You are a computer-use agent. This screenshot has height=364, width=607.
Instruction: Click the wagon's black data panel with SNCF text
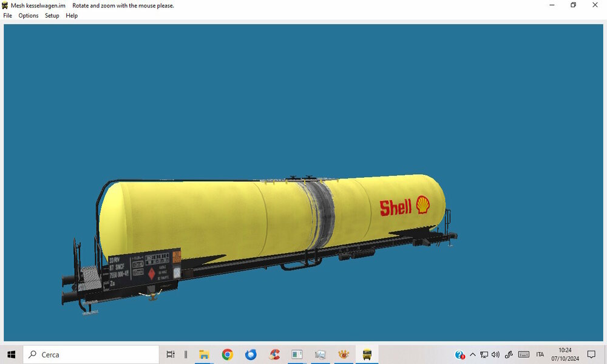tap(144, 268)
